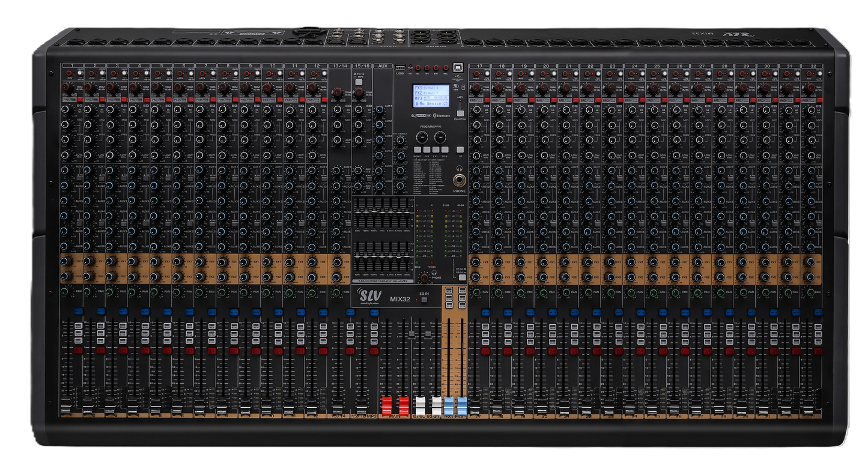Toggle the 01-02 / 03-04 meter selector
The image size is (868, 472).
point(463,277)
